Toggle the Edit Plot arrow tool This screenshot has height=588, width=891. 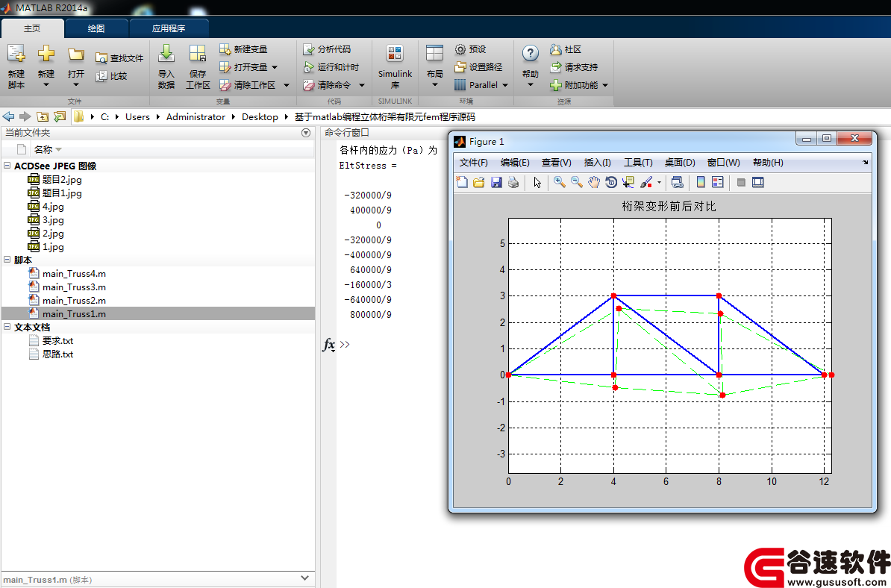point(537,182)
